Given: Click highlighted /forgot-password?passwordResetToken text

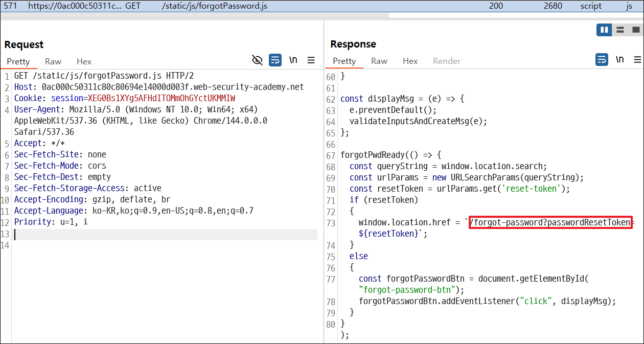Looking at the screenshot, I should coord(551,222).
